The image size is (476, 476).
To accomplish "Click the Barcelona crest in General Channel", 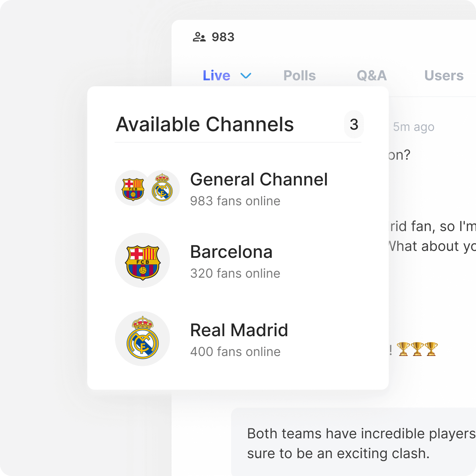I will click(133, 188).
